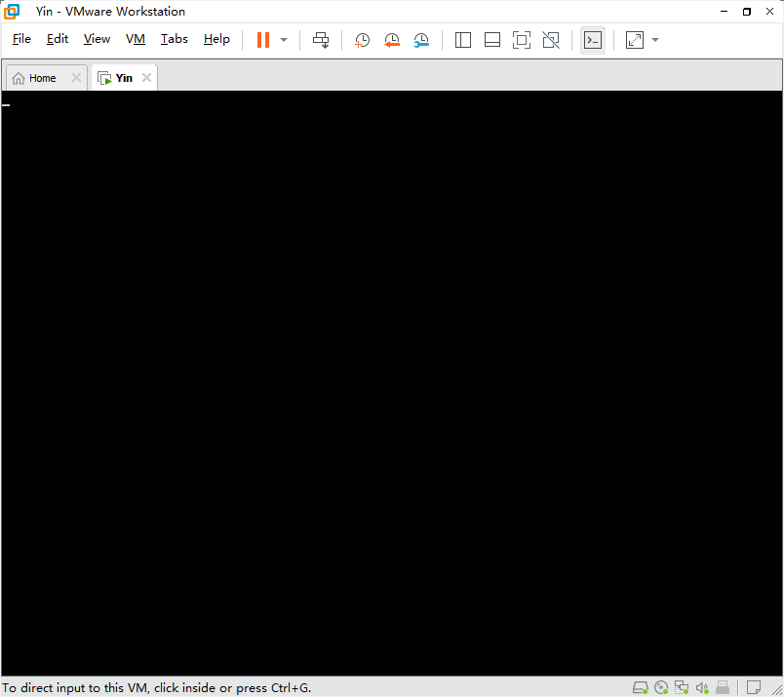Click the CD/DVD drive status icon
Image resolution: width=784 pixels, height=697 pixels.
point(661,687)
